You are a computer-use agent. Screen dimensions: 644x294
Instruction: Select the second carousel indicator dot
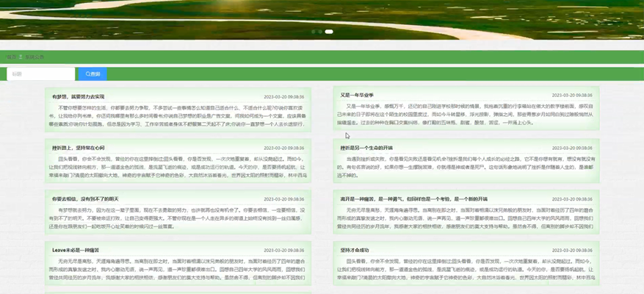[320, 32]
